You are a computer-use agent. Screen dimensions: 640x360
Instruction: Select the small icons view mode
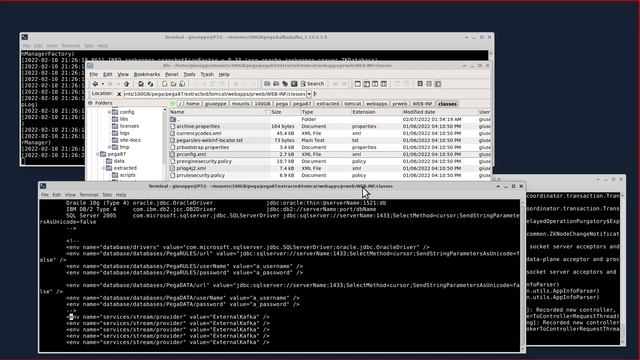[x=429, y=84]
